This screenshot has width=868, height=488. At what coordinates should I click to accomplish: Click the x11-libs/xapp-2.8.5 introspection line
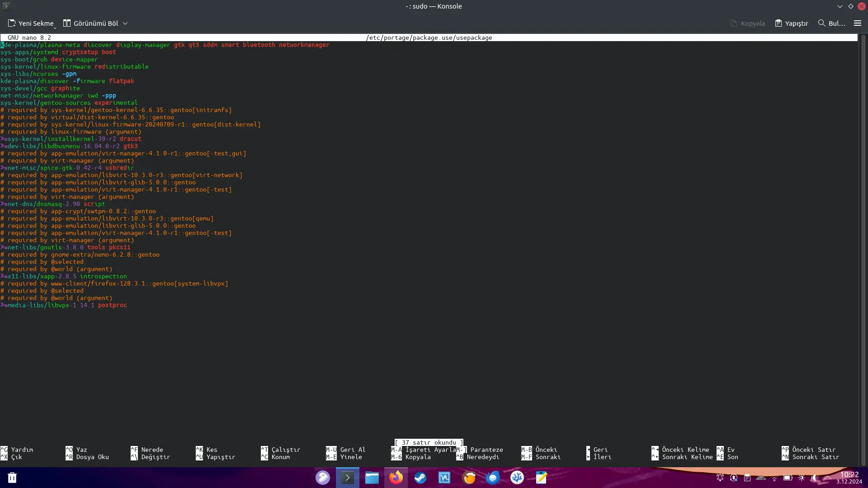(x=64, y=276)
